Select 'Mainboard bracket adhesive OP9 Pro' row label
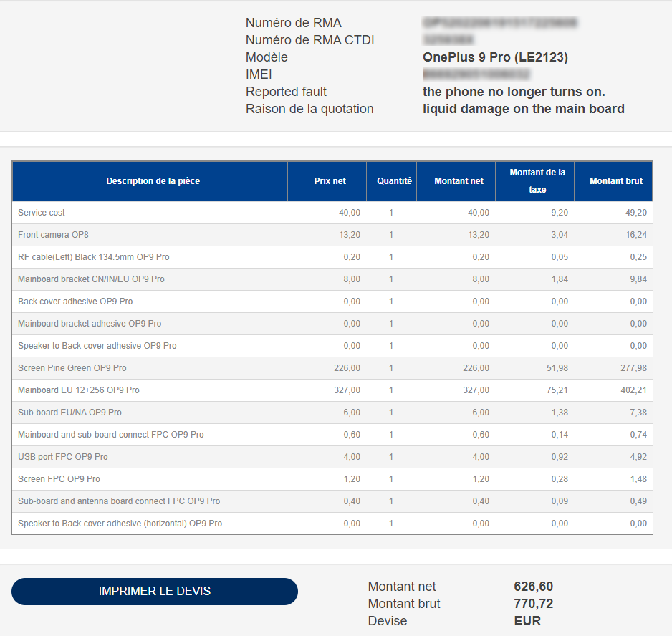The height and width of the screenshot is (636, 672). tap(90, 324)
